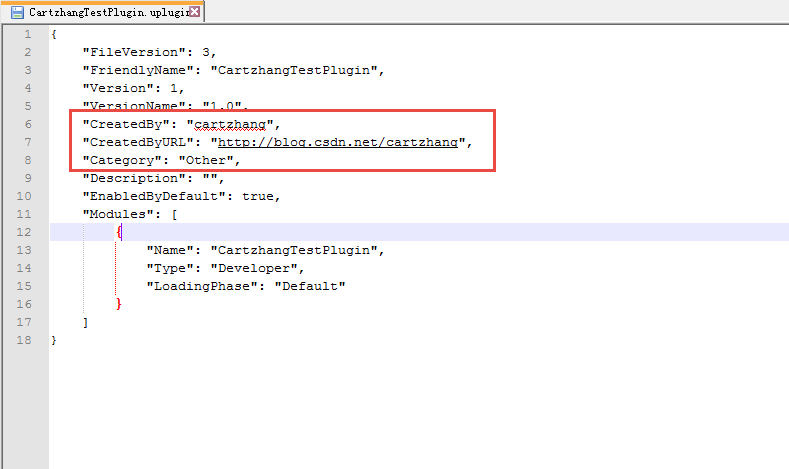Click the underlined word cartzhang on line 6
Image resolution: width=789 pixels, height=469 pixels.
(x=230, y=124)
